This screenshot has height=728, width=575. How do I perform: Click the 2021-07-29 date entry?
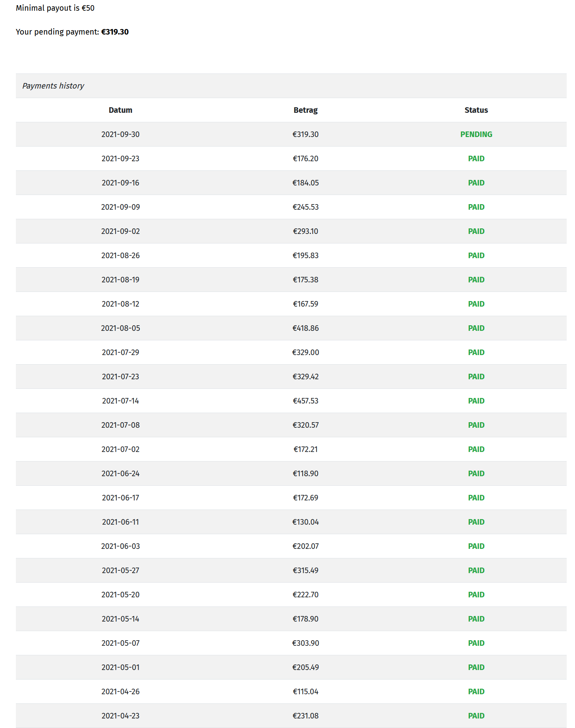tap(120, 352)
